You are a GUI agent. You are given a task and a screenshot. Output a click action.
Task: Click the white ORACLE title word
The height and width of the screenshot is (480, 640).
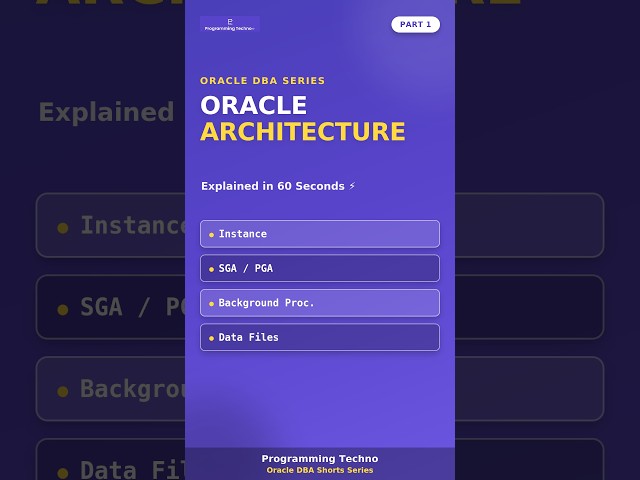tap(253, 105)
